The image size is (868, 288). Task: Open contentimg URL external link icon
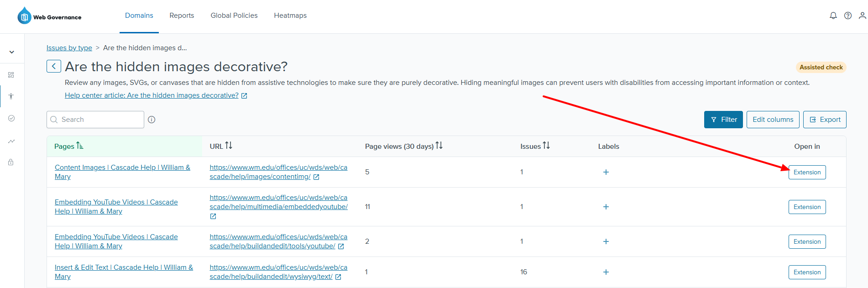point(316,177)
